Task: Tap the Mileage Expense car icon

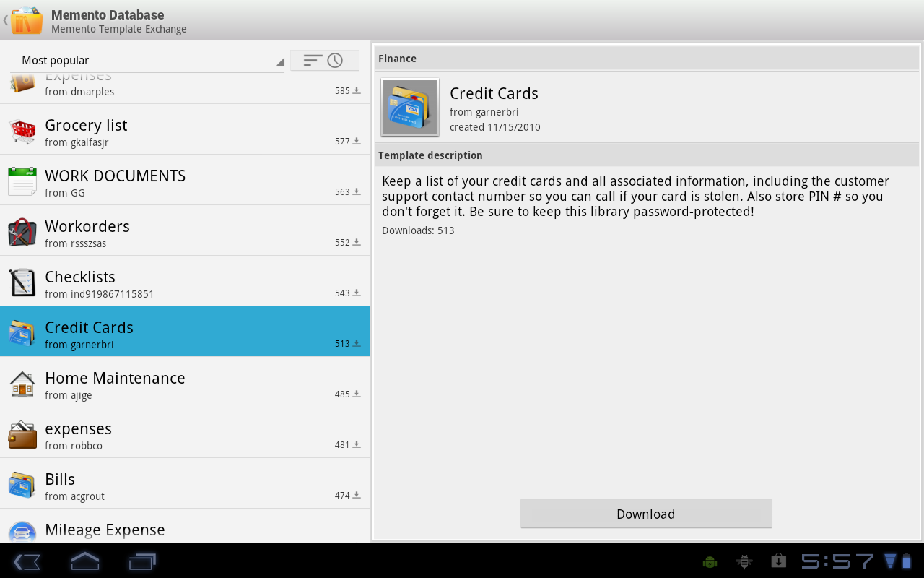Action: (22, 532)
